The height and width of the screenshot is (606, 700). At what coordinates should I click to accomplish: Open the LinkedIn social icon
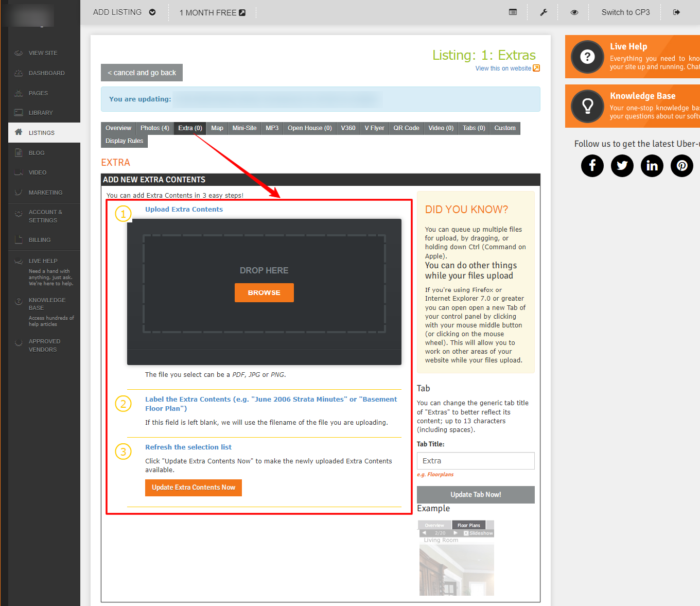[x=652, y=166]
